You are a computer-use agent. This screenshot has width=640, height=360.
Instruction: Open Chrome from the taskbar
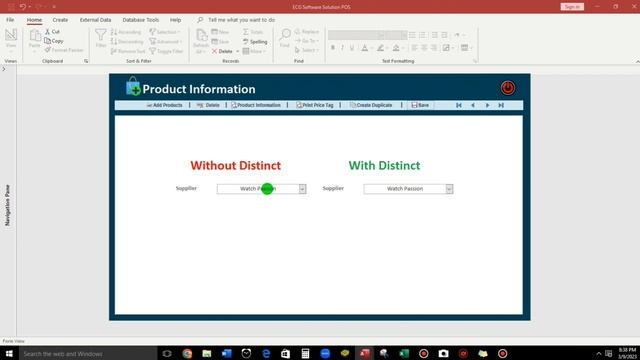[x=187, y=353]
